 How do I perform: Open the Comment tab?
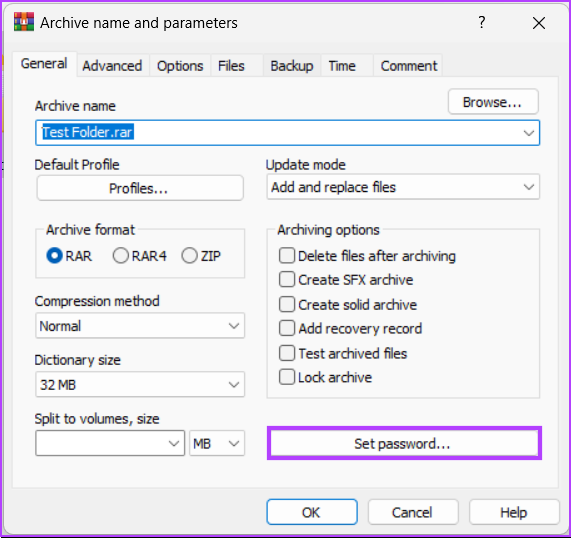409,66
